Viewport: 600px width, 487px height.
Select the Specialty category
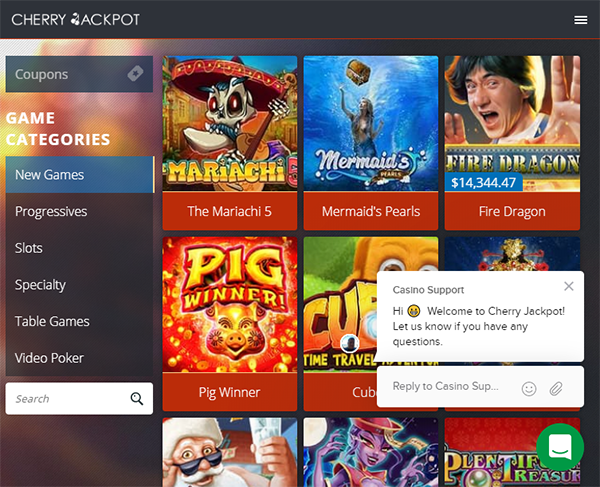coord(80,285)
